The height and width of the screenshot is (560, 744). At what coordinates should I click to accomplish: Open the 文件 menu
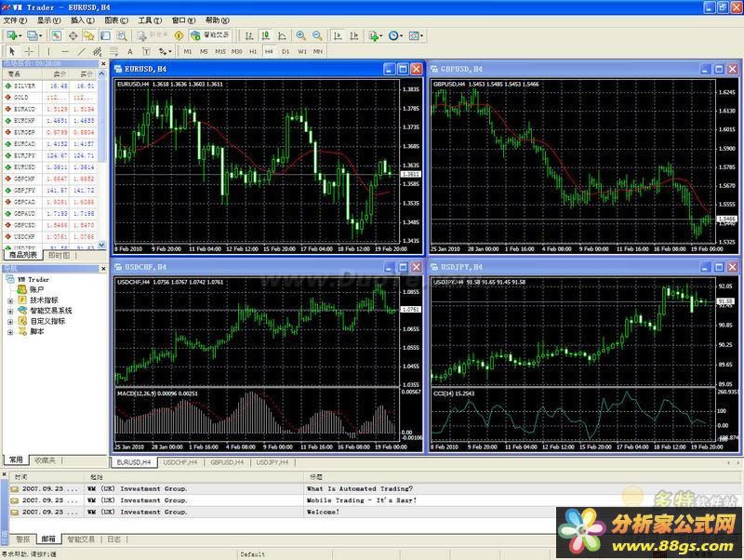click(15, 20)
